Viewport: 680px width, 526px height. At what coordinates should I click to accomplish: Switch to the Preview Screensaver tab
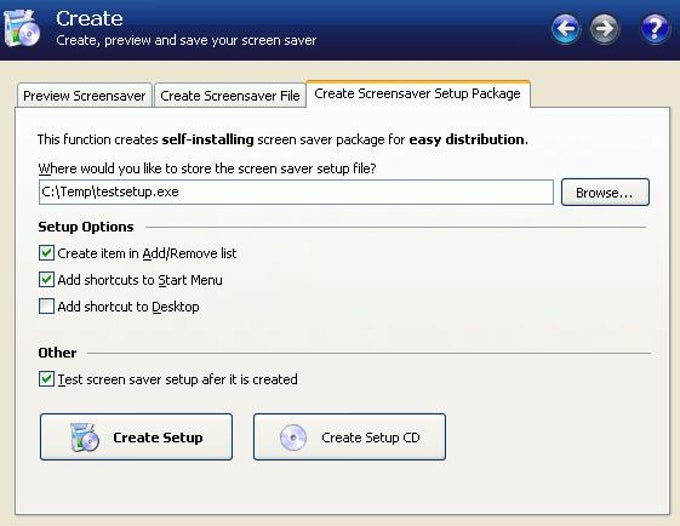(85, 96)
